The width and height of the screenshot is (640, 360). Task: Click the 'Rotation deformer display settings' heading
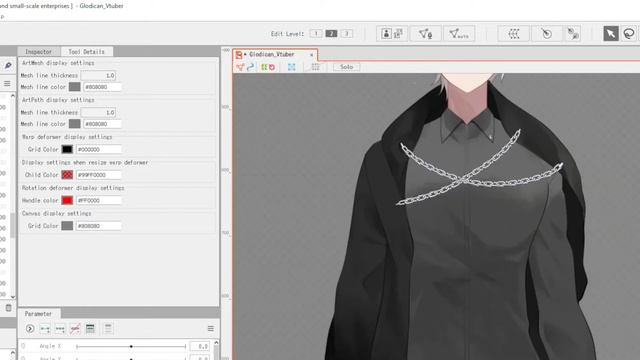73,188
